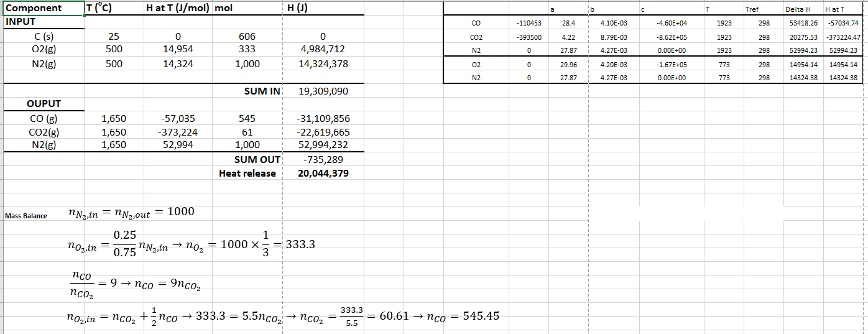The height and width of the screenshot is (334, 868).
Task: Select the "Component" header cell
Action: [x=44, y=8]
